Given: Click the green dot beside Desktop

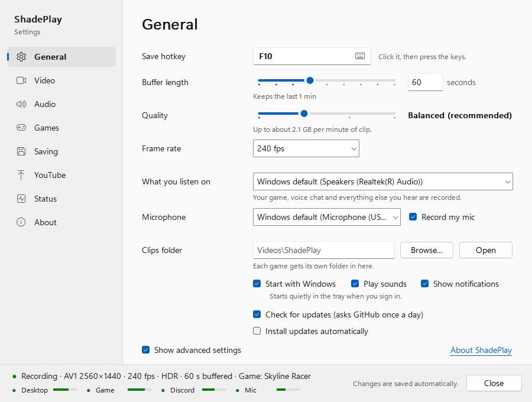Looking at the screenshot, I should click(14, 390).
